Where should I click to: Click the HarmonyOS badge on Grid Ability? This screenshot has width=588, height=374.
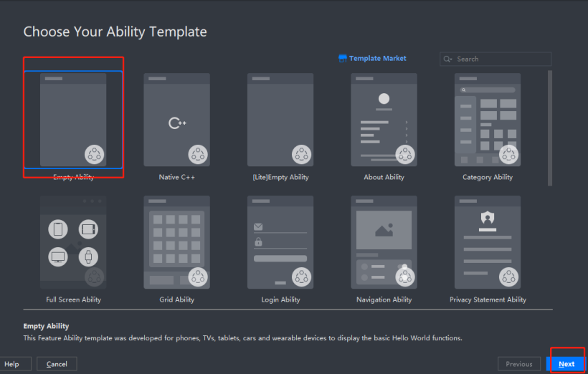(x=198, y=277)
